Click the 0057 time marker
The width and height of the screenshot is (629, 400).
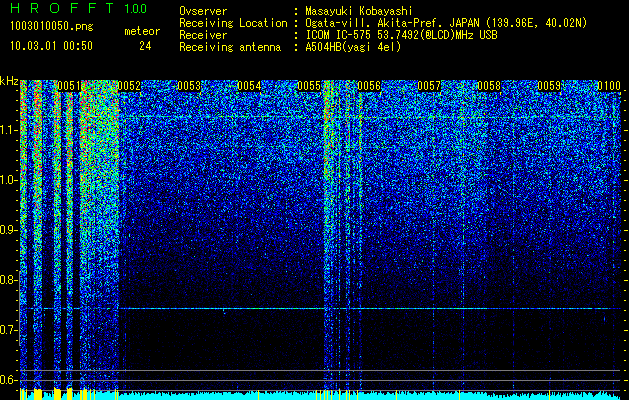click(429, 86)
